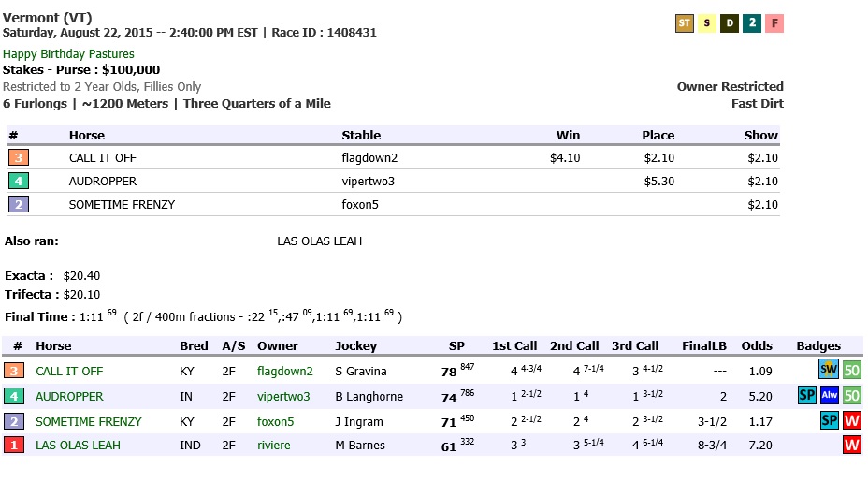Click the green 50 badge for Call It Off
This screenshot has width=868, height=483.
852,371
